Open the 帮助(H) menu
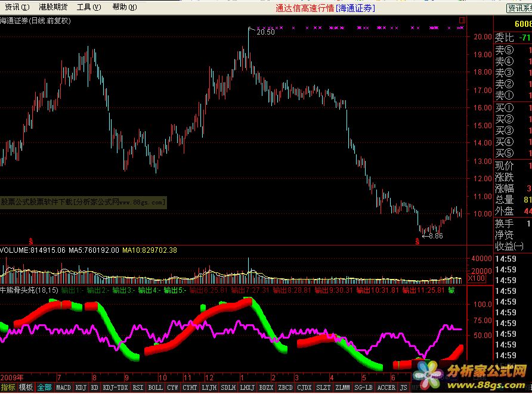Viewport: 532px width, 394px height. click(x=125, y=7)
